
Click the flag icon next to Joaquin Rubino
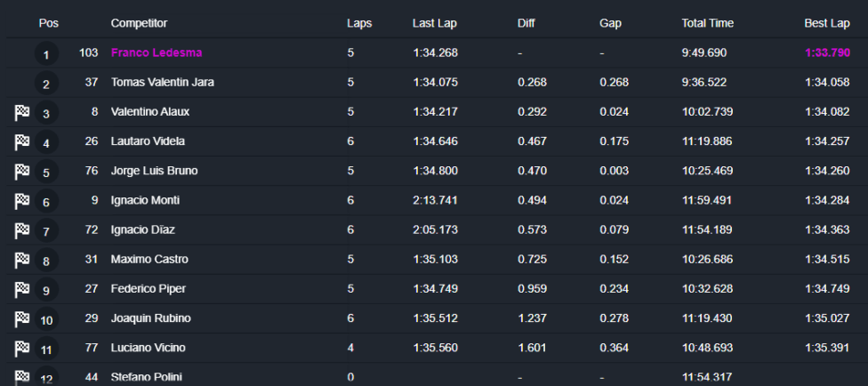click(x=21, y=318)
